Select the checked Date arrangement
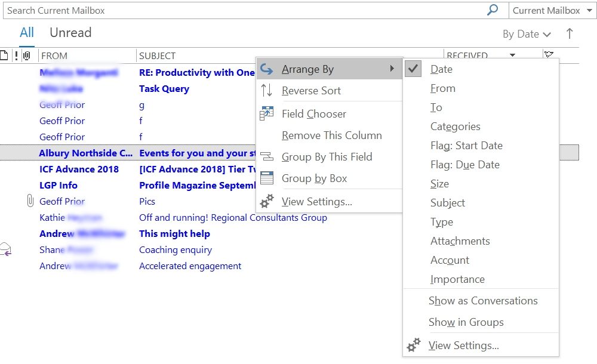597x364 pixels. click(481, 69)
